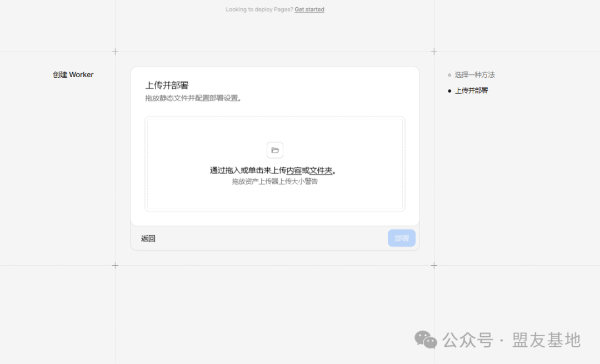Click the WeChat logo in the watermark
This screenshot has height=364, width=600.
(x=426, y=340)
